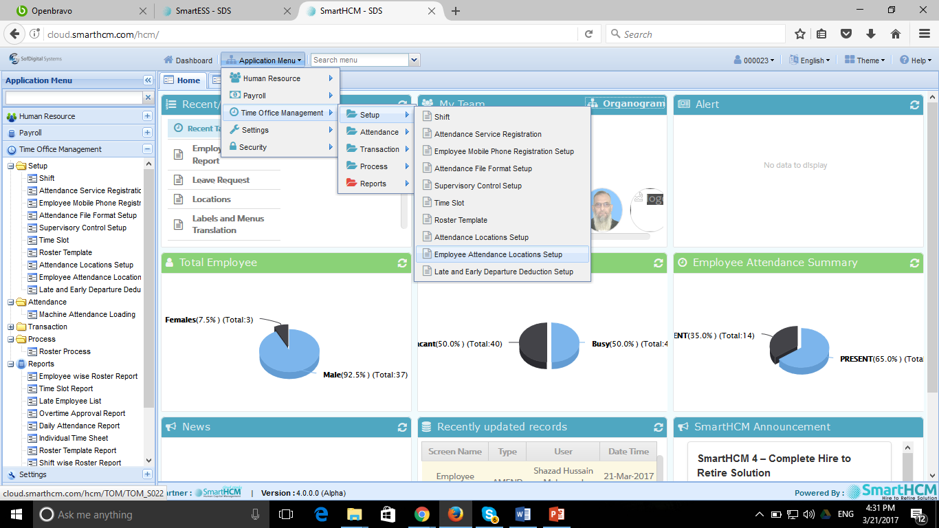Choose Late and Early Departure Deduction Setup
The height and width of the screenshot is (528, 939).
pos(502,272)
